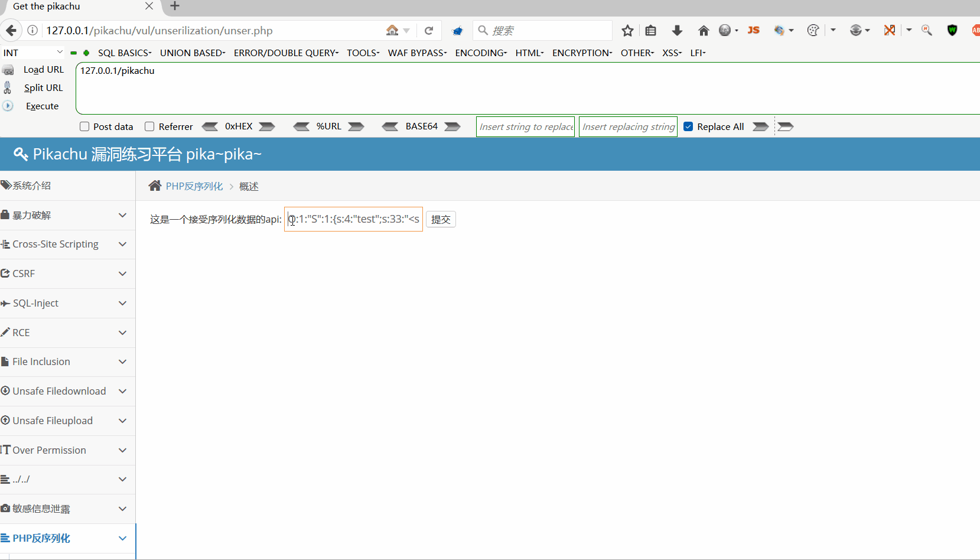This screenshot has width=980, height=560.
Task: Click the %URL encode right arrow
Action: [356, 126]
